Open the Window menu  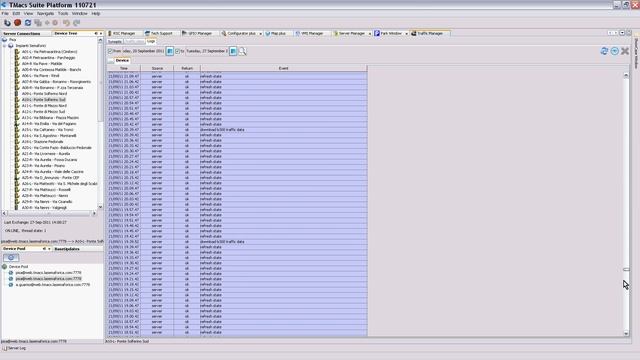click(x=80, y=13)
